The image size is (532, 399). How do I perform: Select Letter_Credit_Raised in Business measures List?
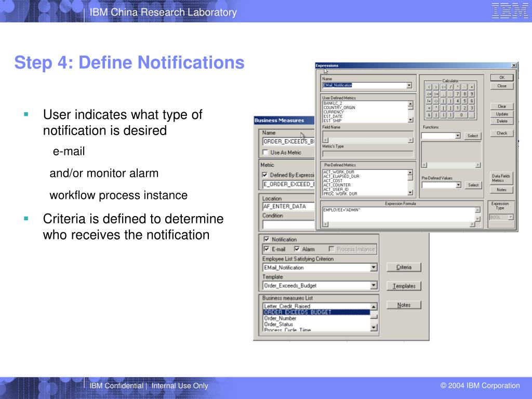click(x=287, y=306)
